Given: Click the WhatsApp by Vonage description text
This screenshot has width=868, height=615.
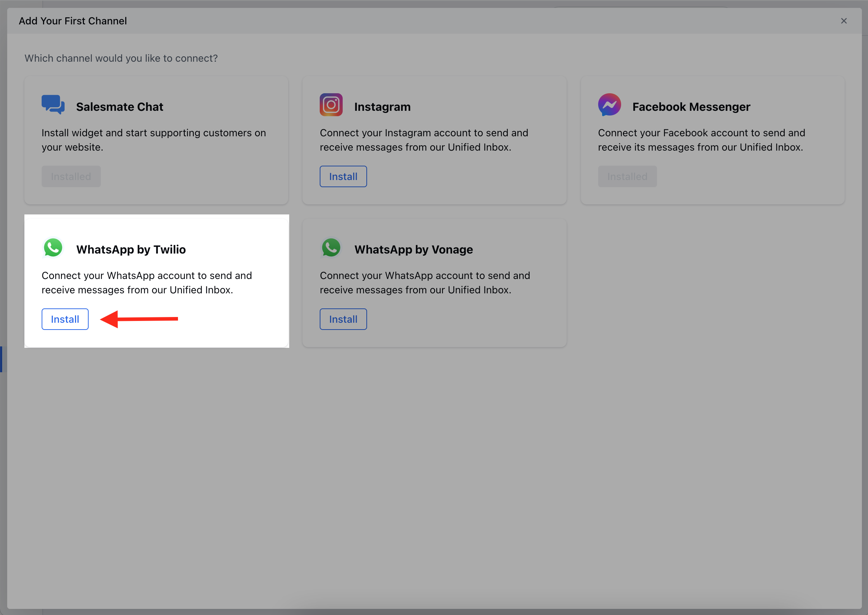Looking at the screenshot, I should coord(425,283).
